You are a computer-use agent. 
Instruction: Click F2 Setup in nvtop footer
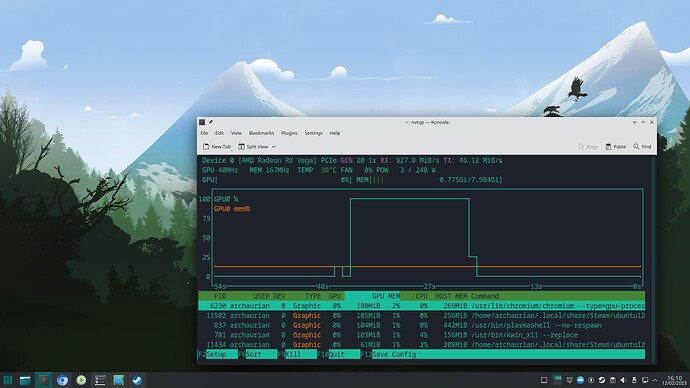(218, 354)
